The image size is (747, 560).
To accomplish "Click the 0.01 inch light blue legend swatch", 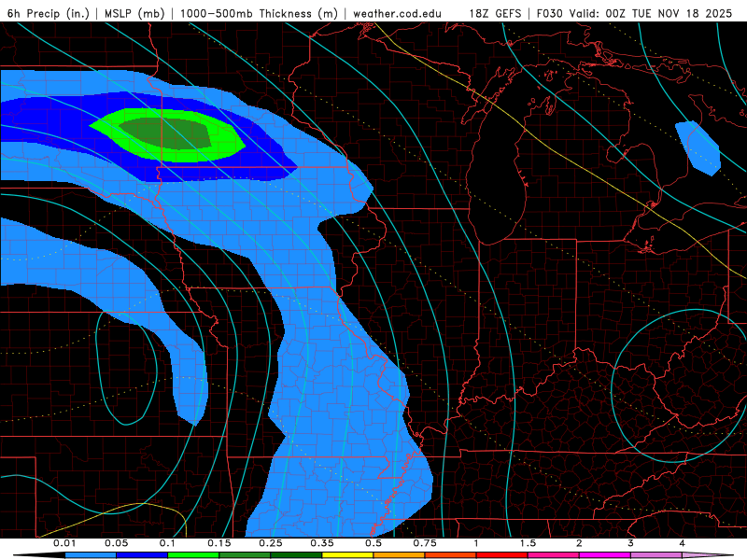I will coord(91,555).
